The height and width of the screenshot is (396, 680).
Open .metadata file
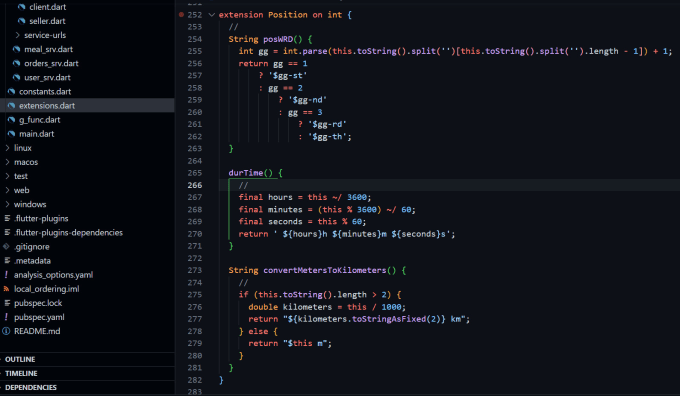pyautogui.click(x=32, y=261)
